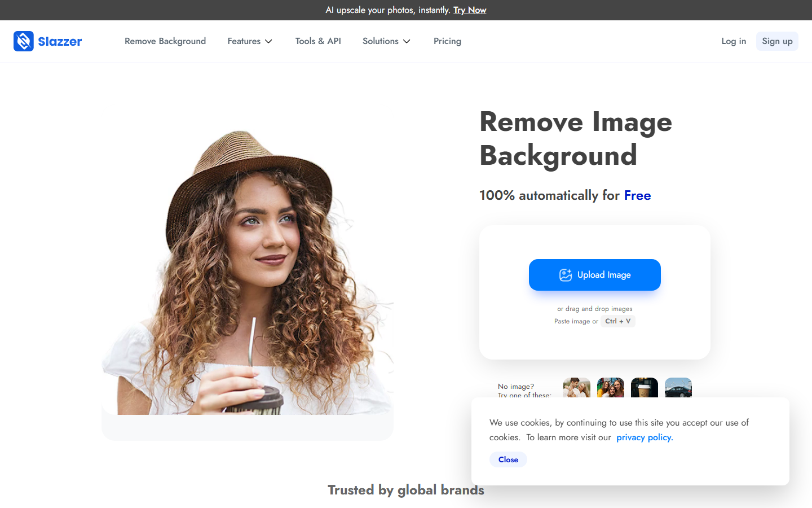Navigate to the Pricing page

point(447,41)
